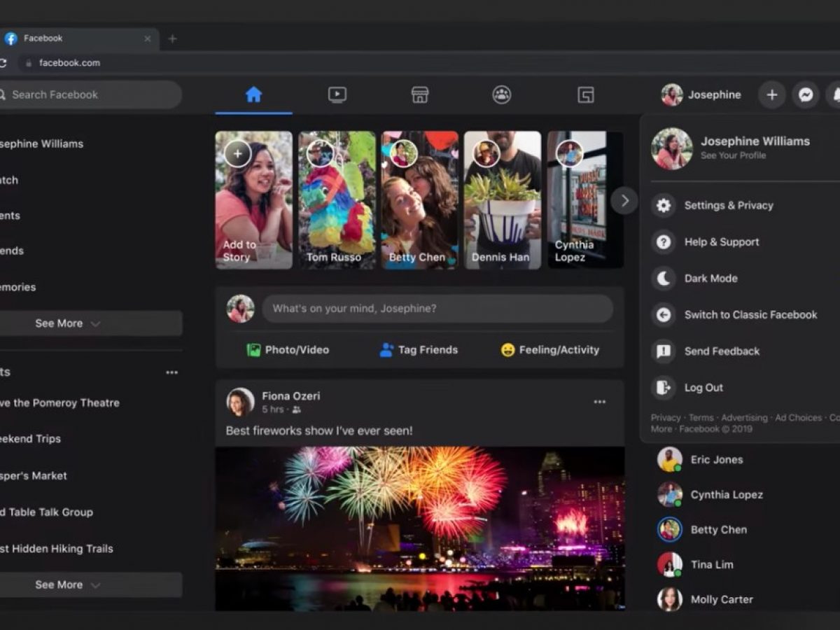Show next stories with arrow button
The image size is (840, 630).
tap(624, 201)
